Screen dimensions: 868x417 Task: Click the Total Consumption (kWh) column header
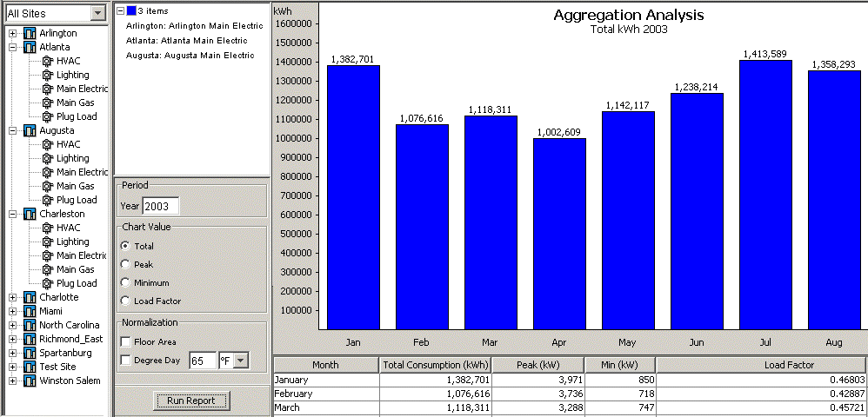(x=435, y=366)
